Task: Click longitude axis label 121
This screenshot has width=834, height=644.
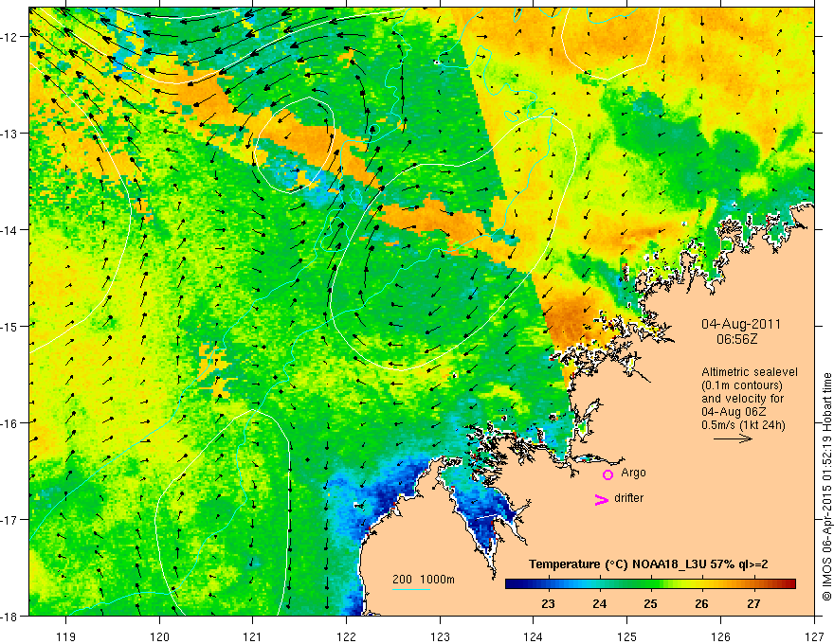Action: 253,636
